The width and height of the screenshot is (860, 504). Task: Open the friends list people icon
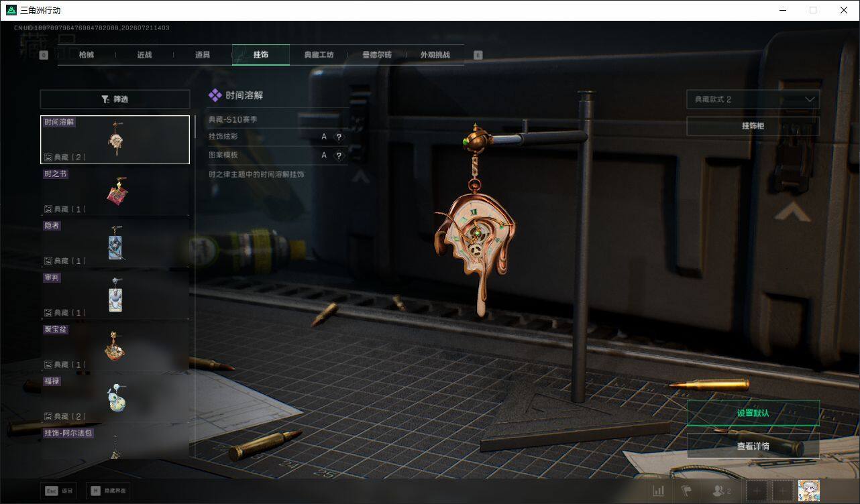click(721, 491)
